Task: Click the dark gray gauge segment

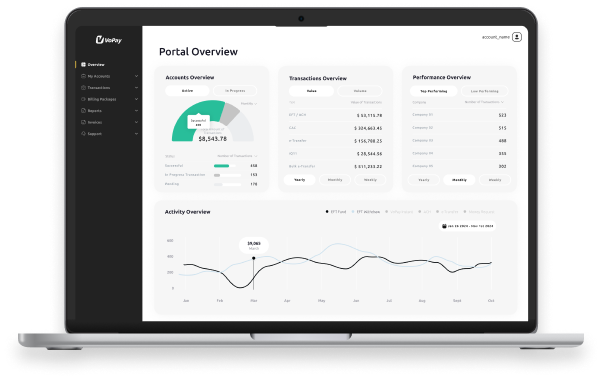Action: 230,113
